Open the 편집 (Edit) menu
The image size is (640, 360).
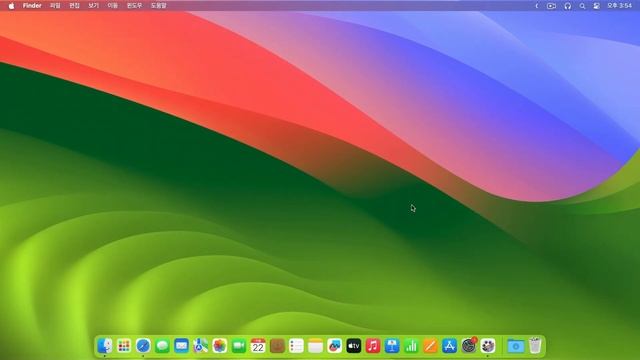click(x=74, y=6)
